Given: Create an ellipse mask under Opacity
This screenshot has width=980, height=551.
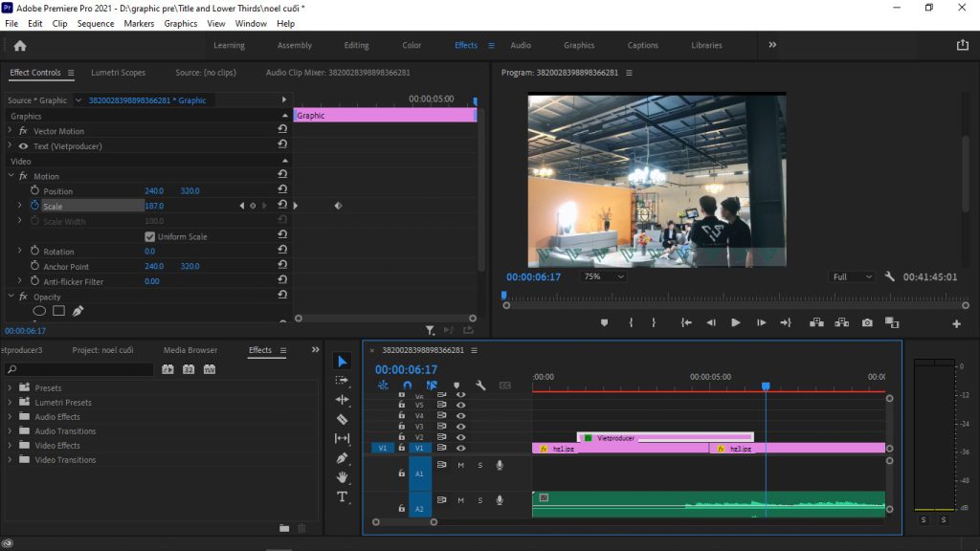Looking at the screenshot, I should pos(40,311).
